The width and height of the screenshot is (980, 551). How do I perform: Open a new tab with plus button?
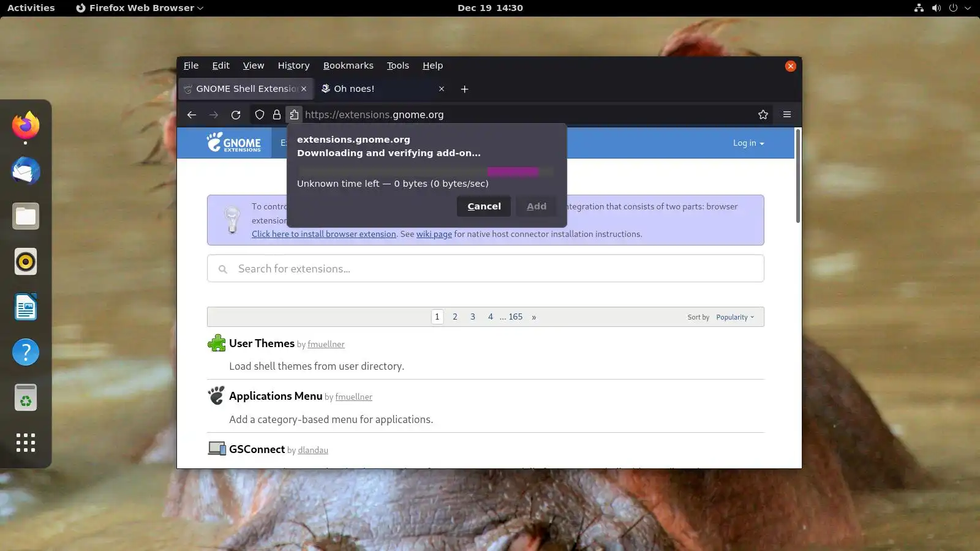[464, 89]
